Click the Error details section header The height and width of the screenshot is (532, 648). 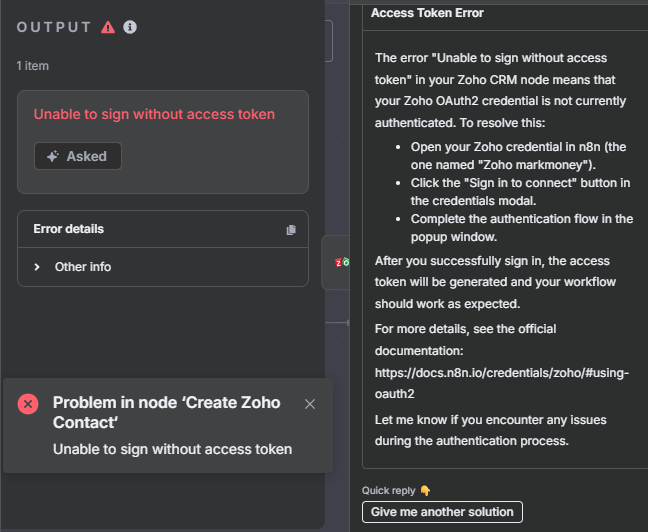pyautogui.click(x=69, y=229)
